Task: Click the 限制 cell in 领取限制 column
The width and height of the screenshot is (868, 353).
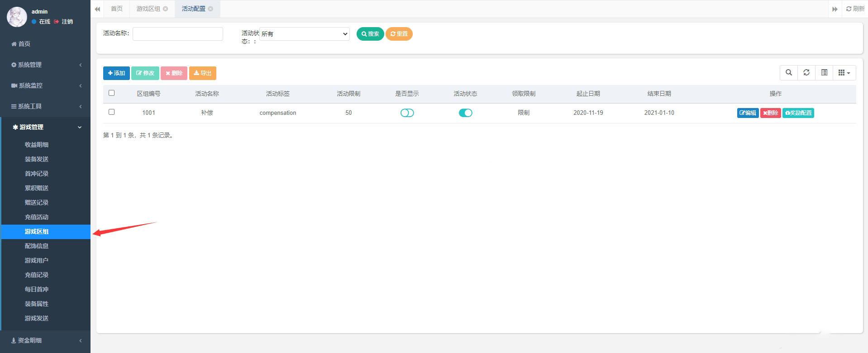Action: point(524,113)
